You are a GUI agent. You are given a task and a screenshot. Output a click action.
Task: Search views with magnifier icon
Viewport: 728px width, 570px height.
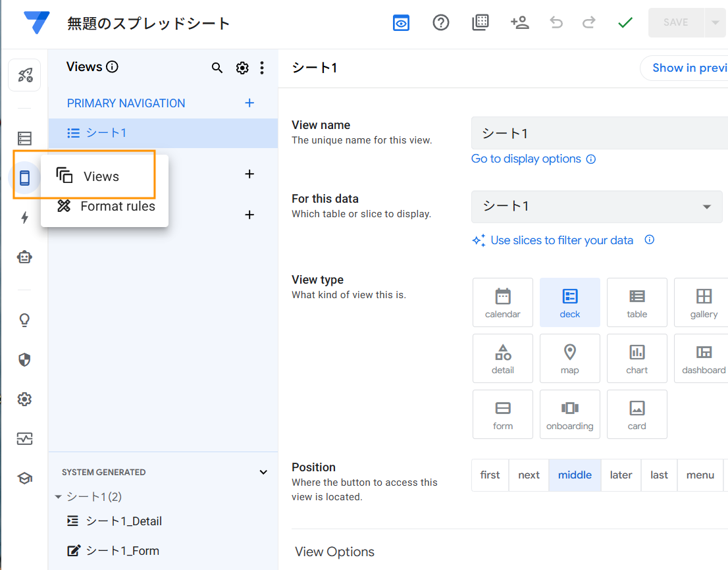[x=217, y=68]
